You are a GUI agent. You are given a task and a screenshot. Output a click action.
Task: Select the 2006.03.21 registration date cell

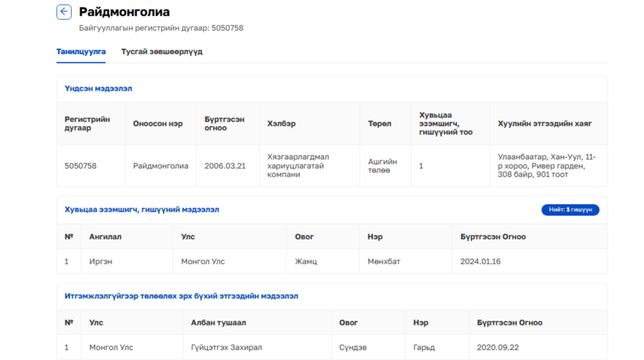(x=225, y=166)
